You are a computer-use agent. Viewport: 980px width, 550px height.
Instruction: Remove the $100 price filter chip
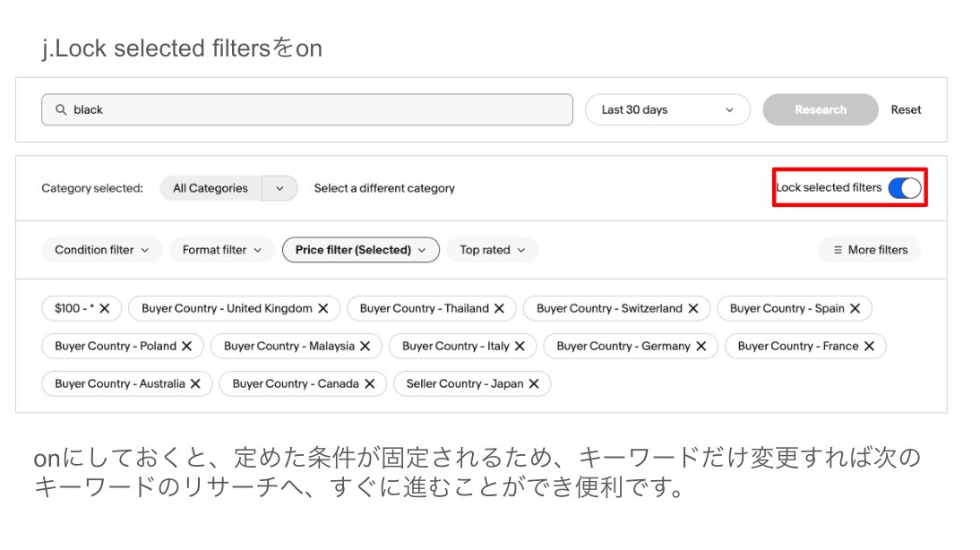click(x=105, y=308)
